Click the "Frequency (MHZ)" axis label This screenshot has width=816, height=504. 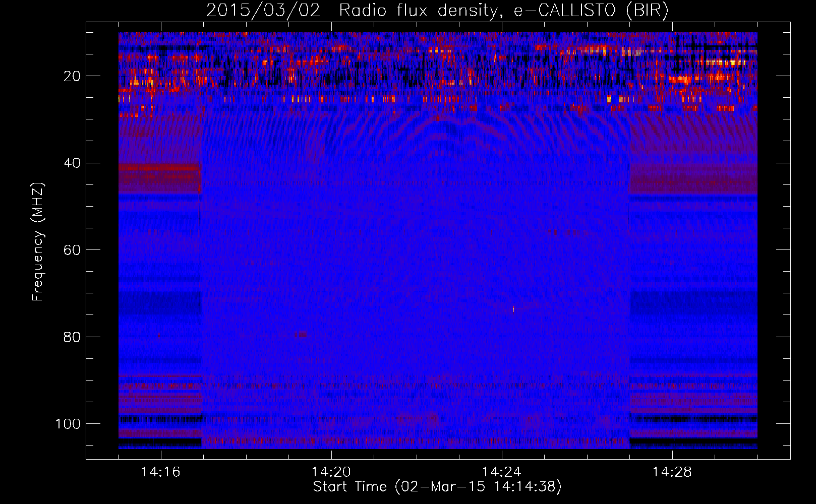[38, 242]
